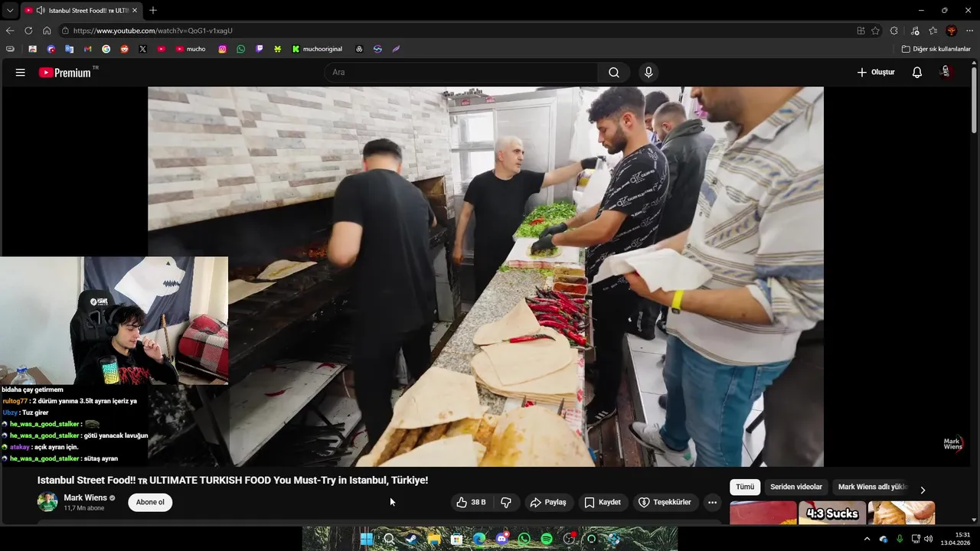Viewport: 980px width, 551px height.
Task: Open the X (Twitter) bookmark
Action: coord(142,49)
